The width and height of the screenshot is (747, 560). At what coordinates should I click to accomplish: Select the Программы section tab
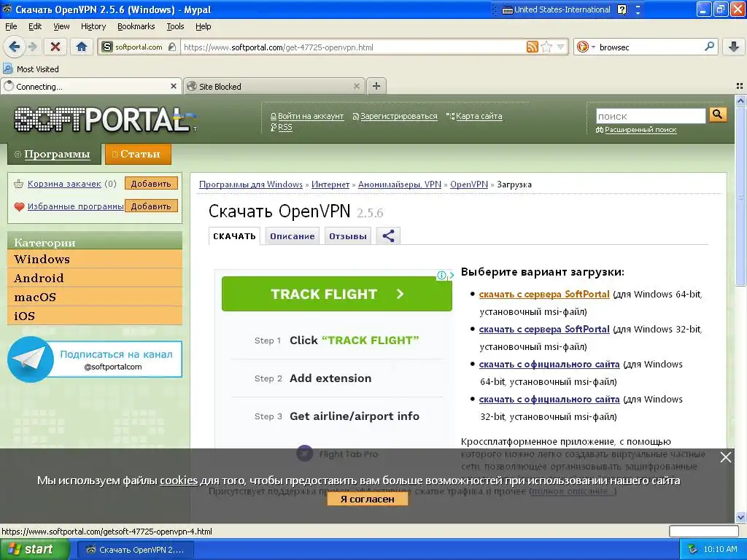click(x=54, y=154)
